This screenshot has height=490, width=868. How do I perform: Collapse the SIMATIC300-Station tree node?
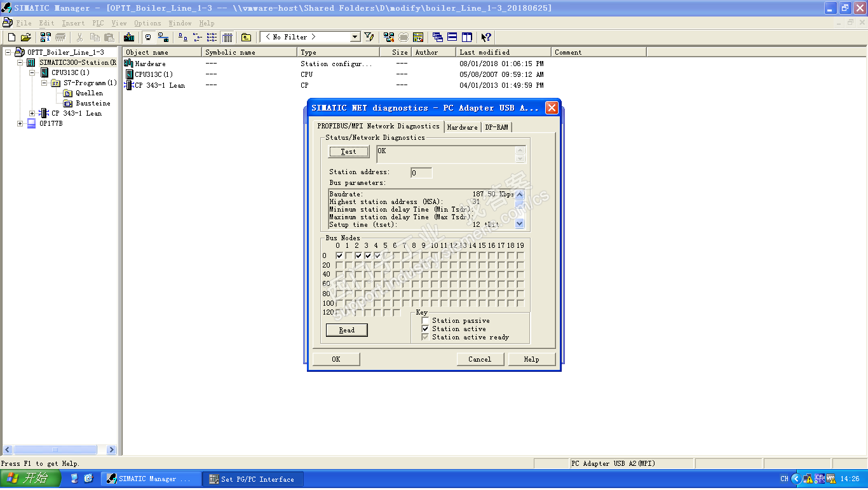(x=20, y=62)
